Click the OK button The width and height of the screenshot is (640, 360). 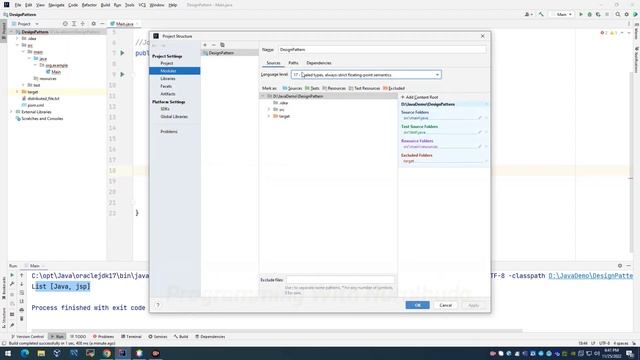[417, 305]
